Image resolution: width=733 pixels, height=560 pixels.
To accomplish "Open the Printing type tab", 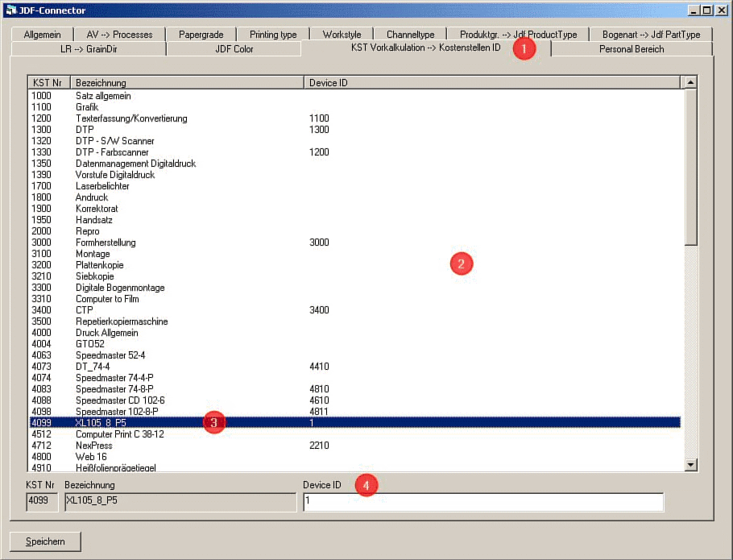I will [272, 34].
